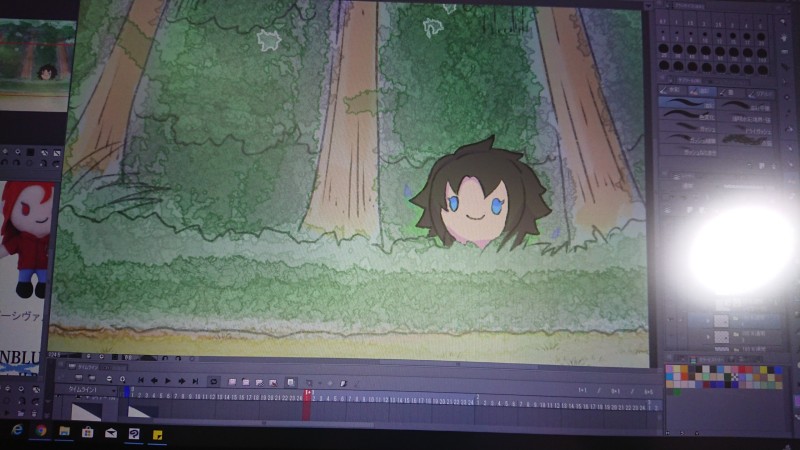Open File Explorer from the taskbar

point(64,432)
